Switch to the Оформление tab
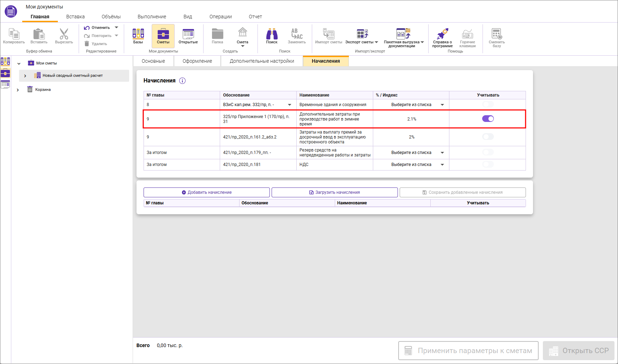This screenshot has width=618, height=364. tap(197, 61)
